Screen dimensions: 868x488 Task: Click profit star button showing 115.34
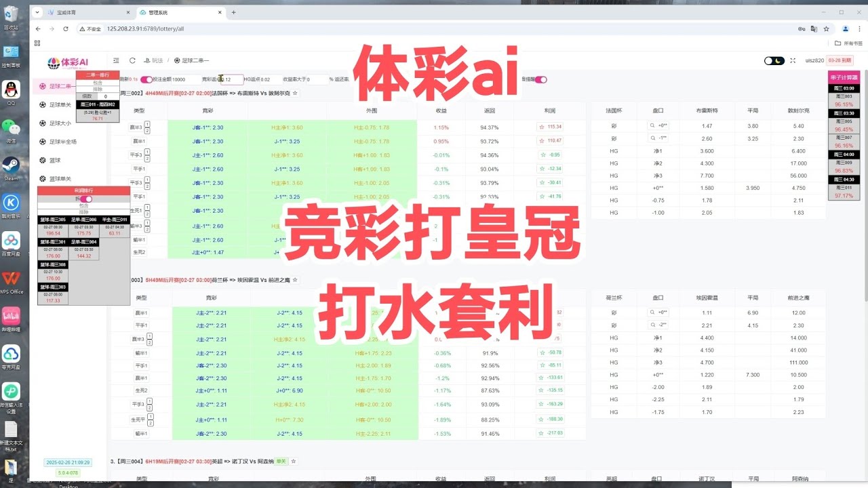[550, 127]
